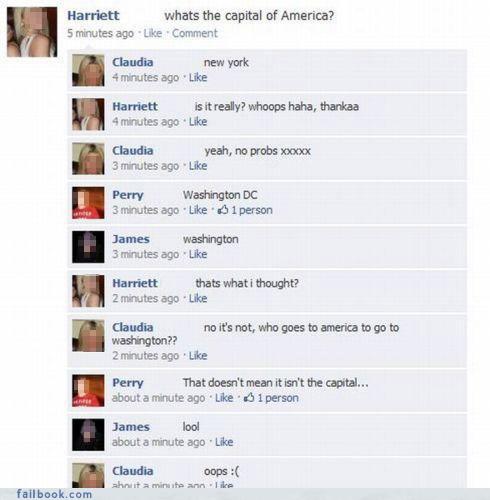Open Perry's name on "That doesn't mean" comment
This screenshot has width=490, height=500.
(128, 383)
